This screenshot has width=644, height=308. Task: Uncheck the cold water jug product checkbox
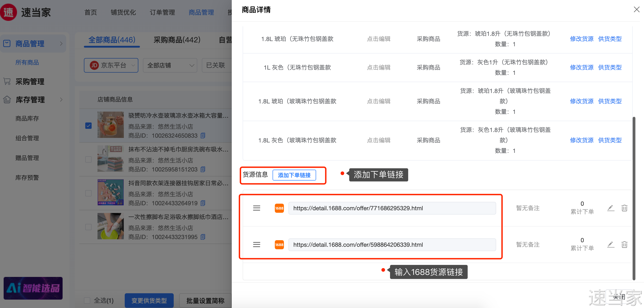(88, 125)
